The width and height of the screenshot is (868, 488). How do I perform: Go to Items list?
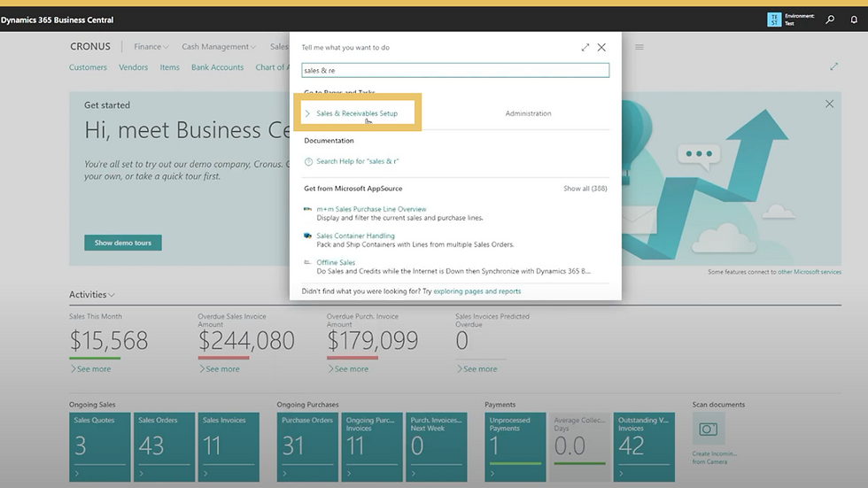(x=169, y=67)
